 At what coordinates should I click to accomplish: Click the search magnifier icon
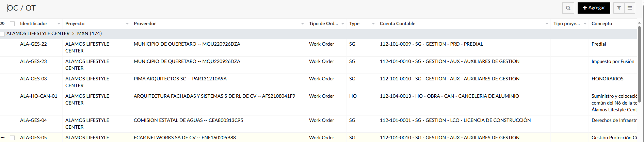coord(568,8)
